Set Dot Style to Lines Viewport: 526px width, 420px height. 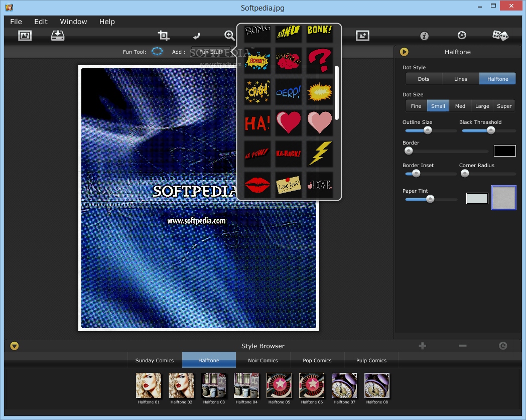coord(461,79)
